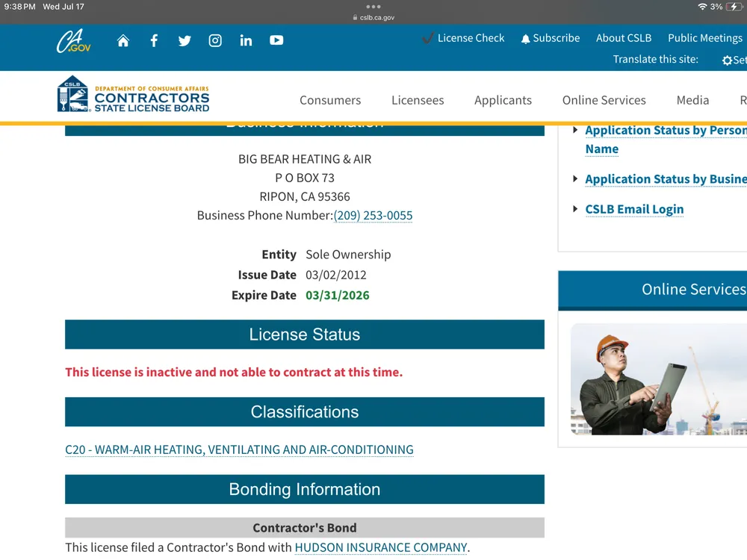The height and width of the screenshot is (560, 747).
Task: Open the YouTube icon in header
Action: [276, 41]
